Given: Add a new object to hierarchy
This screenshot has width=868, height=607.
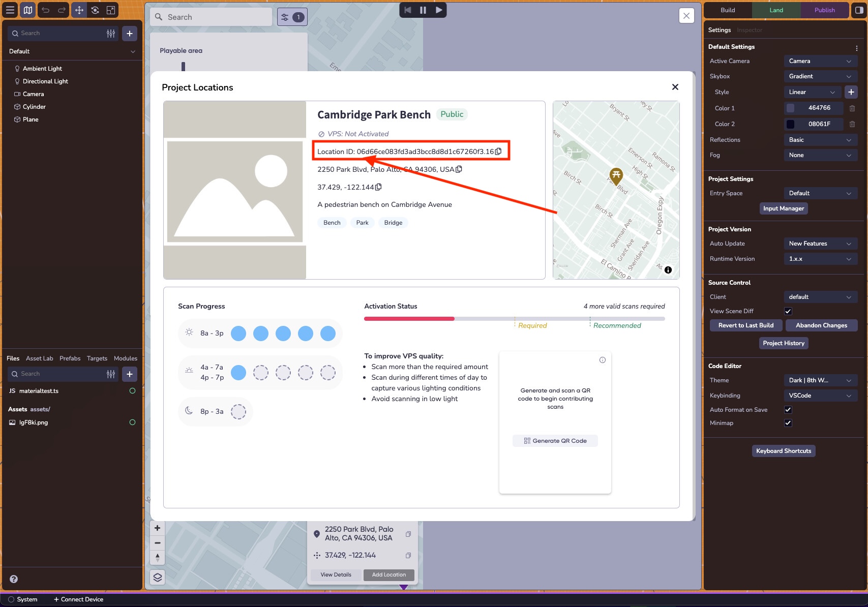Looking at the screenshot, I should point(130,34).
